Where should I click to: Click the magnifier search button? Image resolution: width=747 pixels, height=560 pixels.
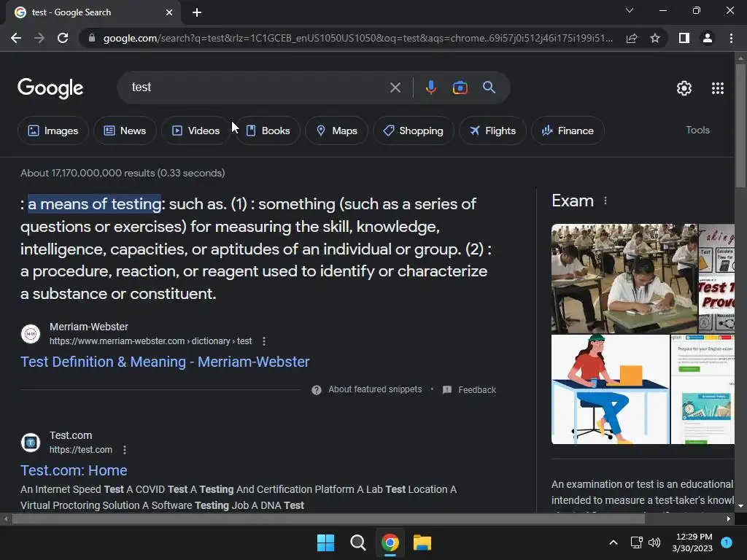489,87
